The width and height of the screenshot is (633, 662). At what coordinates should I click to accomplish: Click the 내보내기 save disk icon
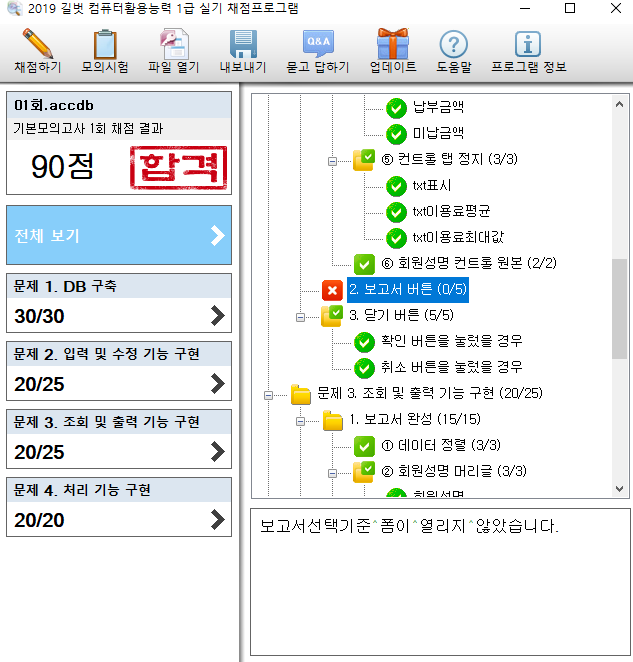pos(243,44)
